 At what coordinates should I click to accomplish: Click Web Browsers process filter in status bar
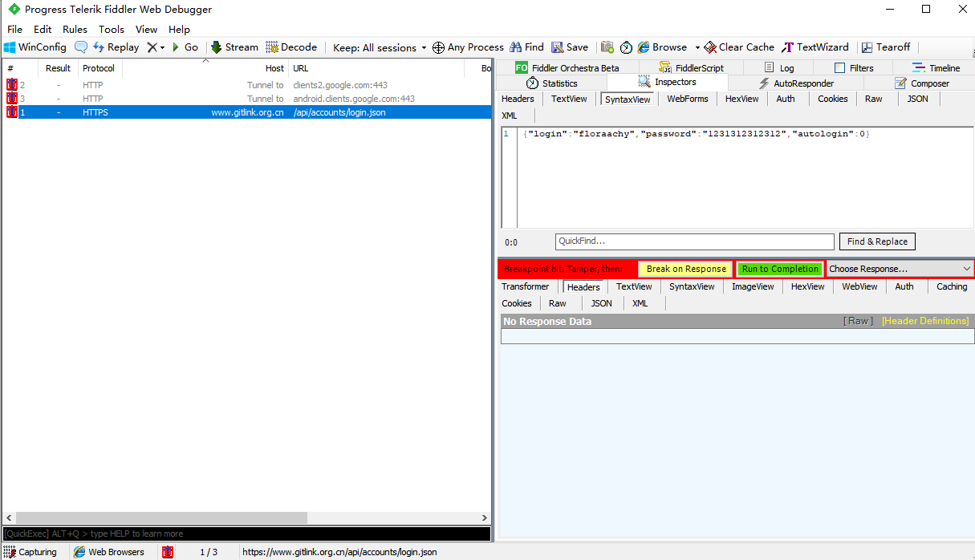[109, 552]
